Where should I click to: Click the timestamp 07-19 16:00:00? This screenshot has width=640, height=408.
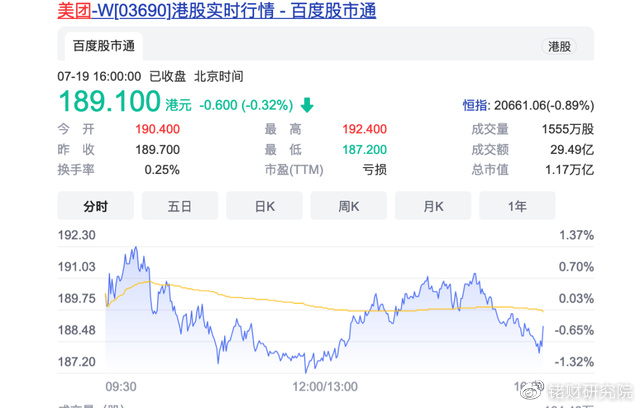[x=99, y=76]
